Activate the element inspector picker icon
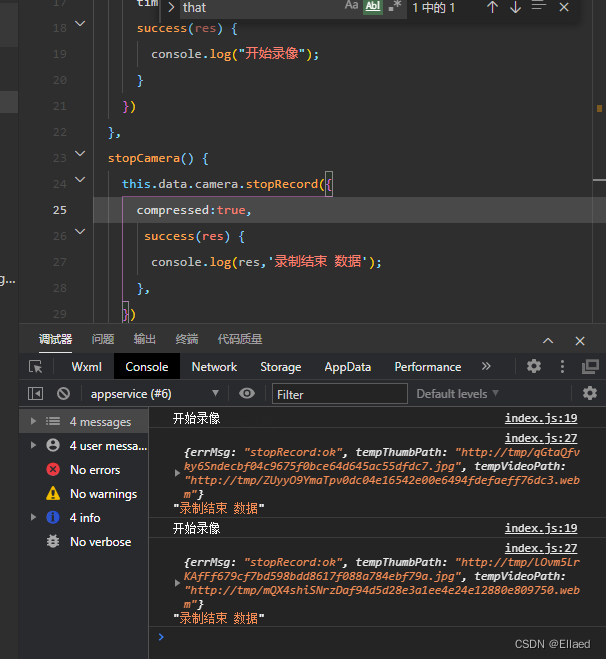Viewport: 606px width, 659px height. pos(36,367)
